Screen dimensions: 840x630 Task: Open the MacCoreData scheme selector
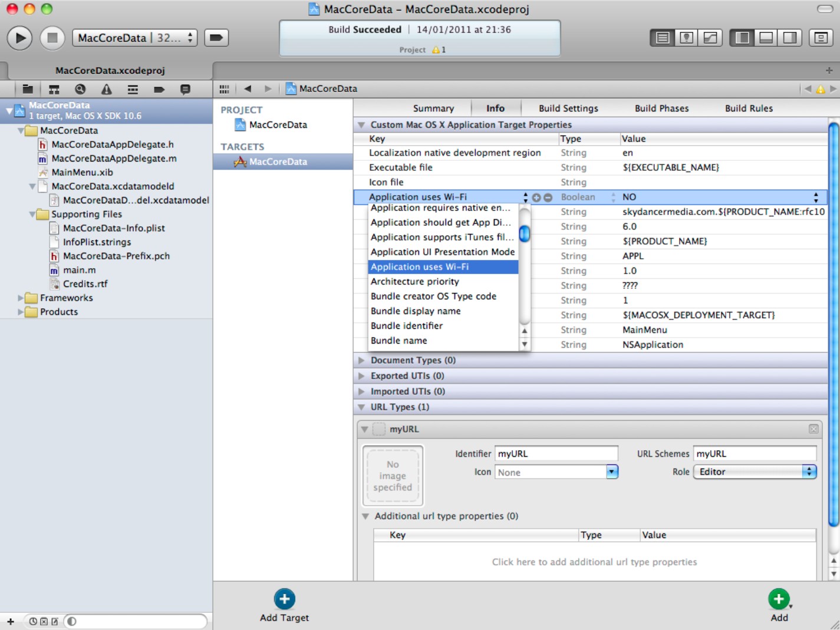pyautogui.click(x=134, y=38)
